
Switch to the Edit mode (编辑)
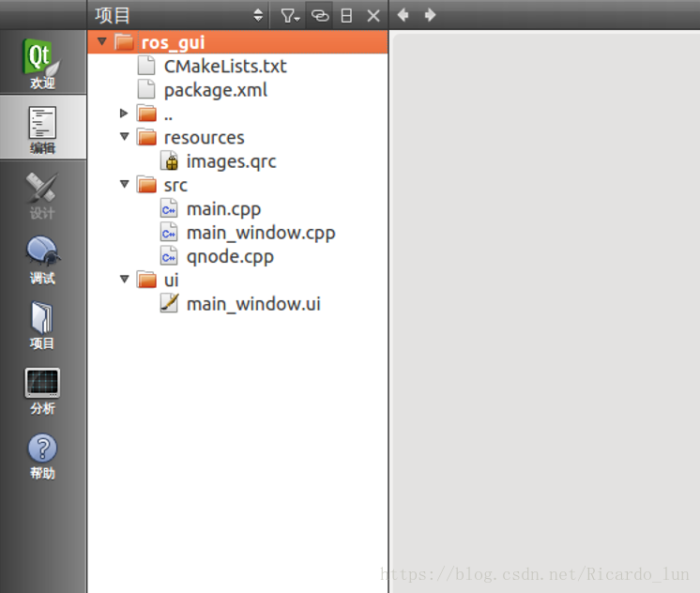(43, 128)
